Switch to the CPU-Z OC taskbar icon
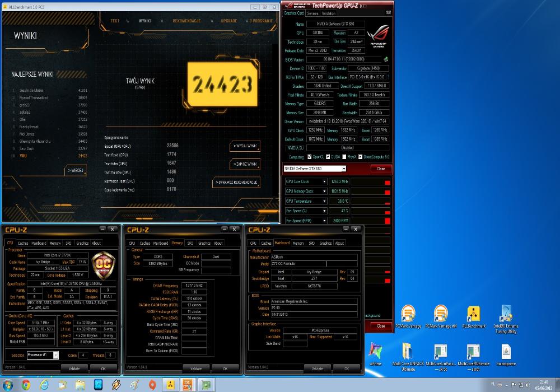This screenshot has height=392, width=560. (188, 385)
